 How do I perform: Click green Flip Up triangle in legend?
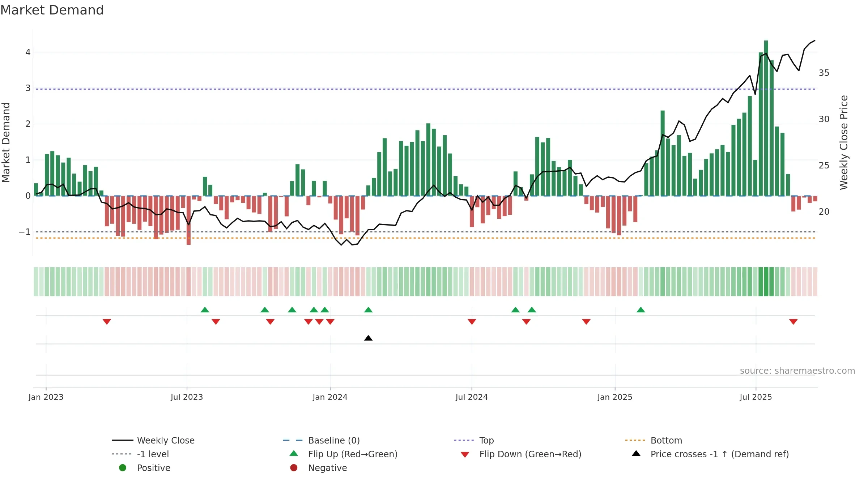[294, 453]
